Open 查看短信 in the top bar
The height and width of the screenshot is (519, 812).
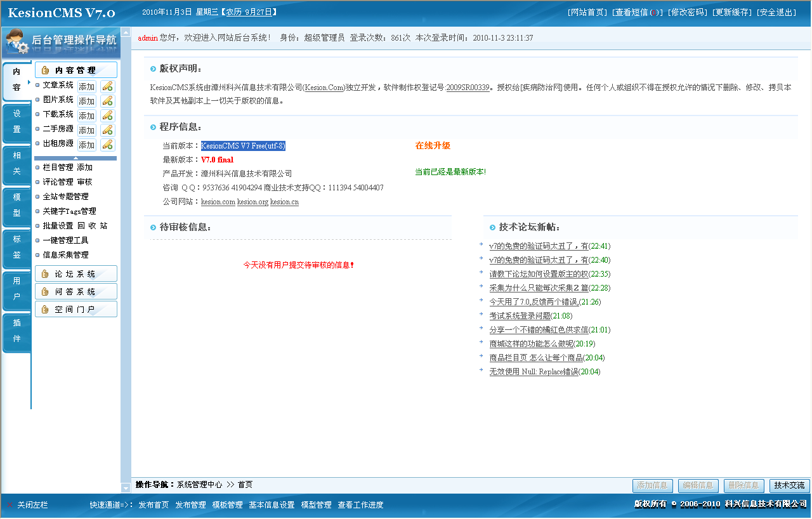tap(637, 13)
